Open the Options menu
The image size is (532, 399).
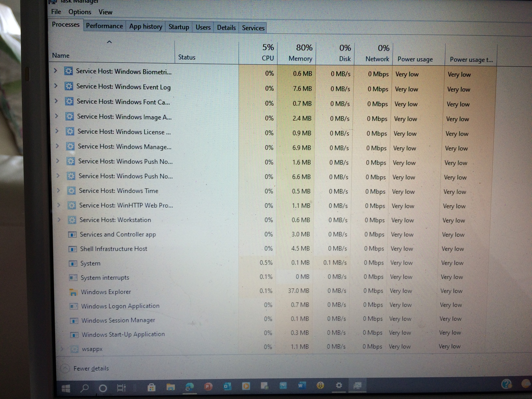point(80,12)
